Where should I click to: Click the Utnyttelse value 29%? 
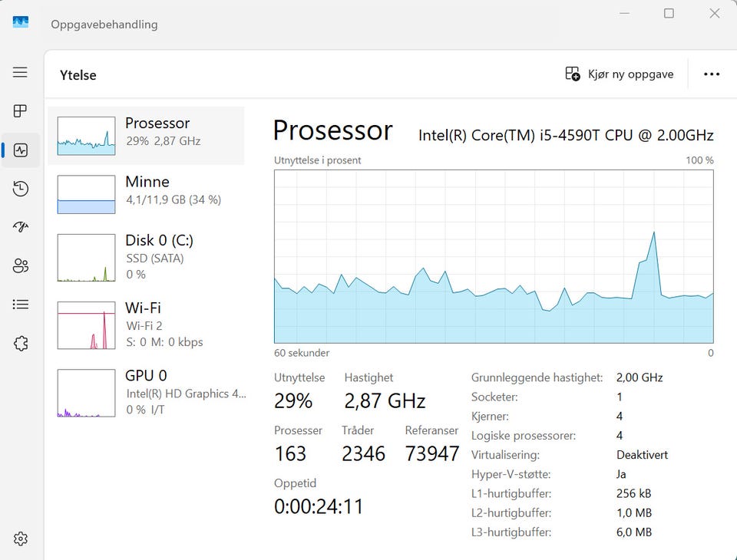click(293, 400)
